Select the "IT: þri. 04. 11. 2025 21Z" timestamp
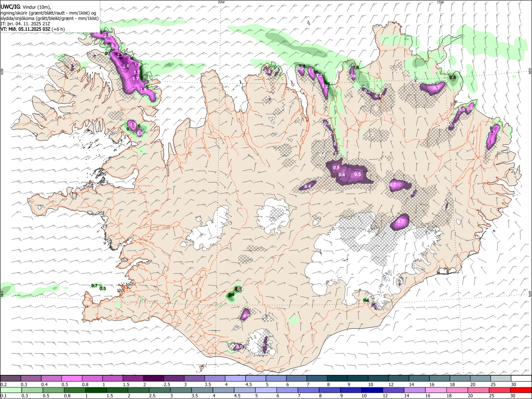The height and width of the screenshot is (399, 532). (x=26, y=24)
